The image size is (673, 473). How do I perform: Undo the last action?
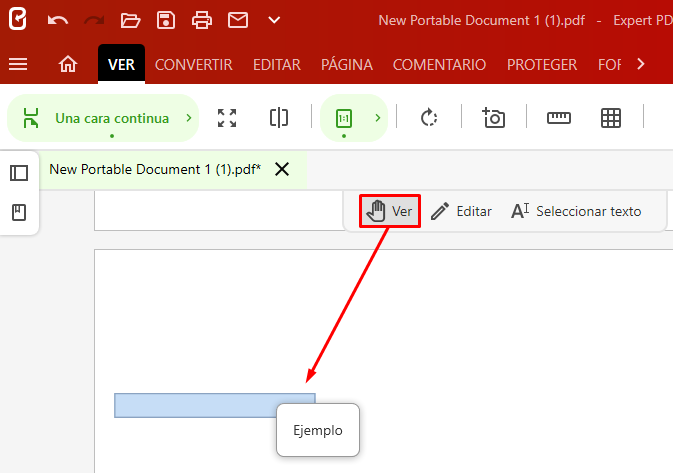(58, 20)
